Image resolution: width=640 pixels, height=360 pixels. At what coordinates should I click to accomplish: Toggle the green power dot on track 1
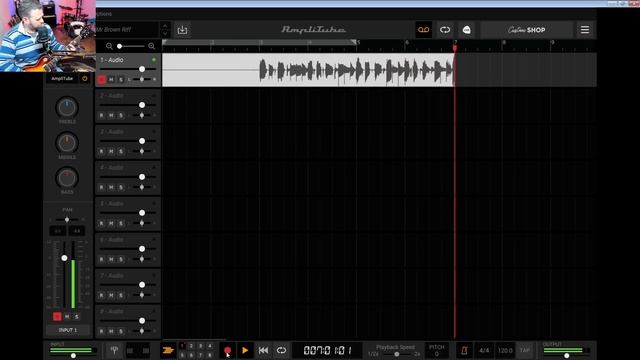tap(154, 60)
